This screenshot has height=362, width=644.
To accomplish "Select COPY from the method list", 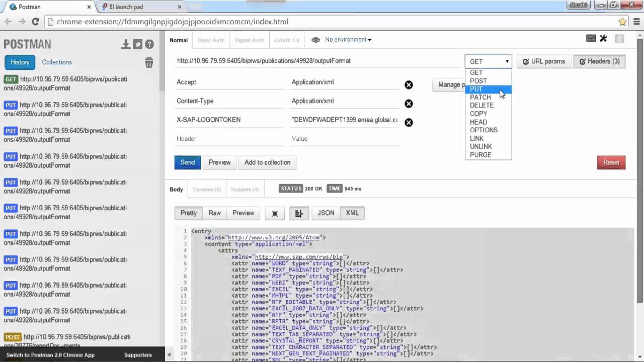I will click(x=488, y=114).
